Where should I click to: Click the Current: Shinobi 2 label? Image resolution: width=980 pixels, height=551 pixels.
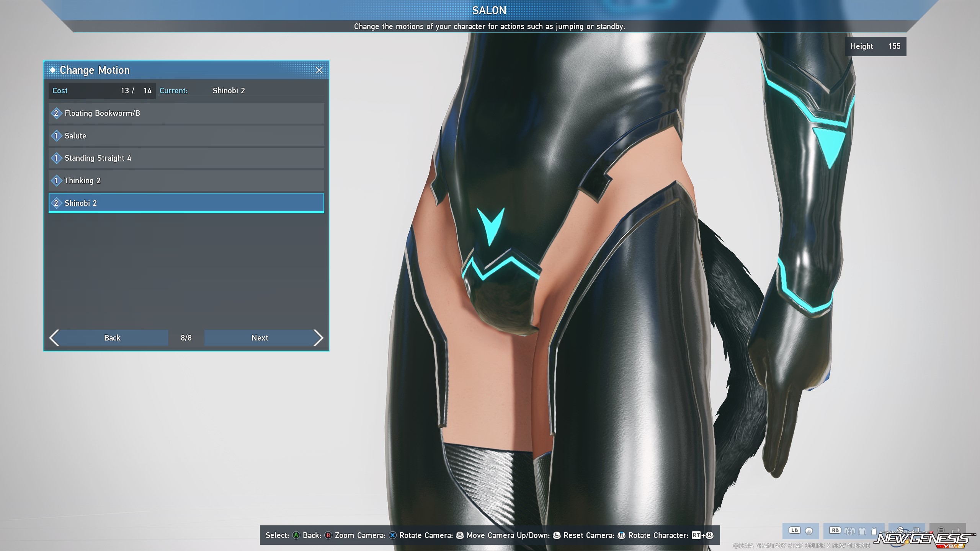click(202, 91)
